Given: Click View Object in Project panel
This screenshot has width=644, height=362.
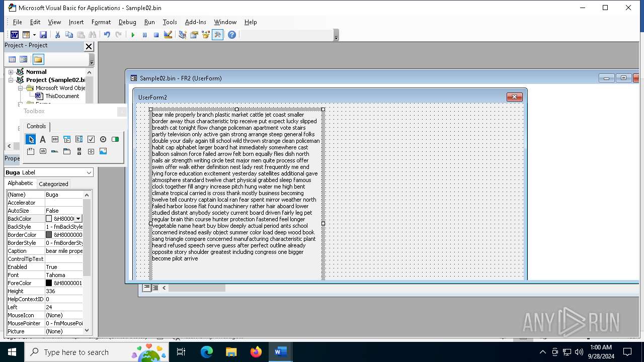Looking at the screenshot, I should coord(23,59).
